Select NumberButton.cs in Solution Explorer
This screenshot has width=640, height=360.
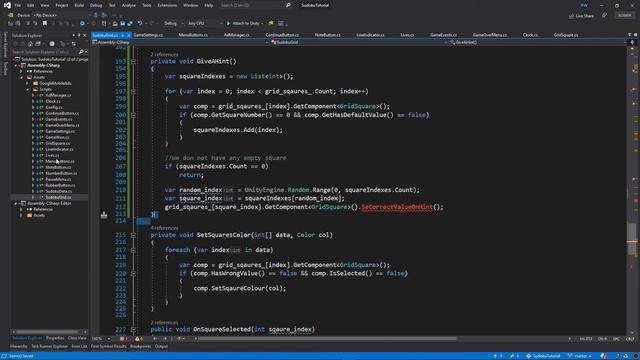(61, 173)
